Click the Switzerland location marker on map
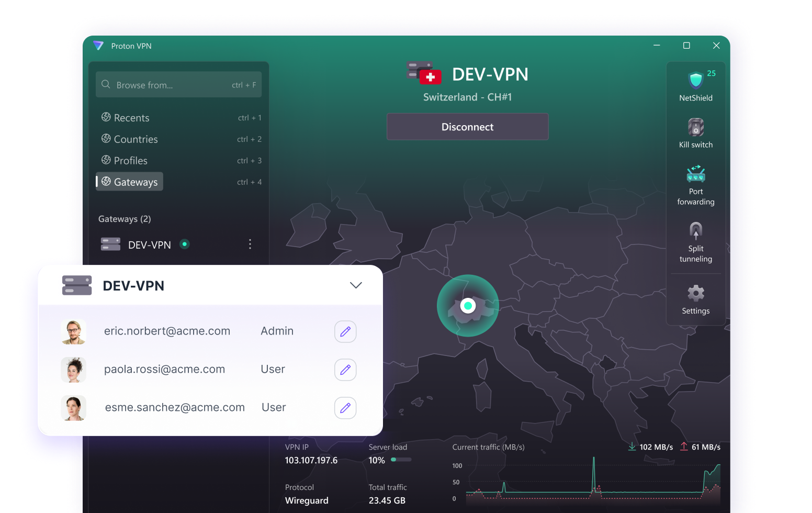Screen dimensions: 812x513 pyautogui.click(x=468, y=306)
